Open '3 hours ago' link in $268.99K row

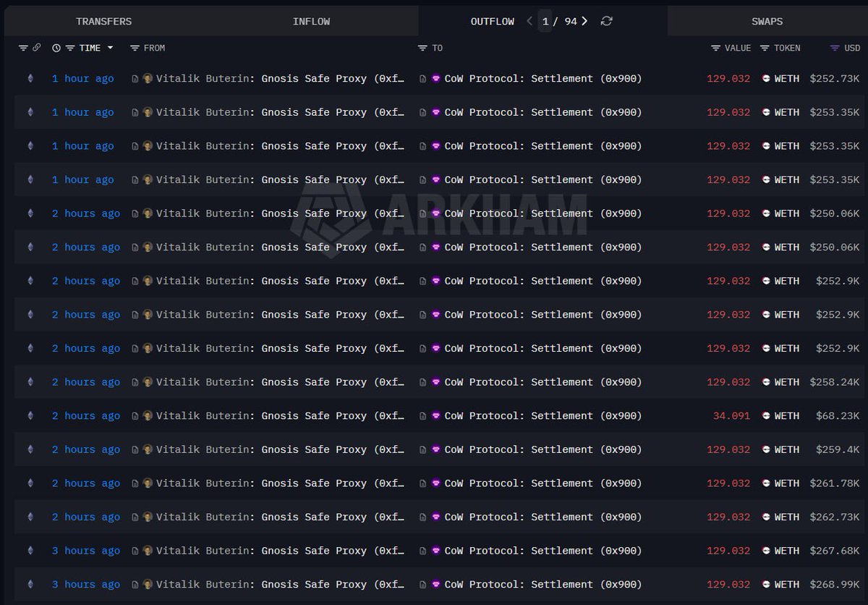point(86,585)
